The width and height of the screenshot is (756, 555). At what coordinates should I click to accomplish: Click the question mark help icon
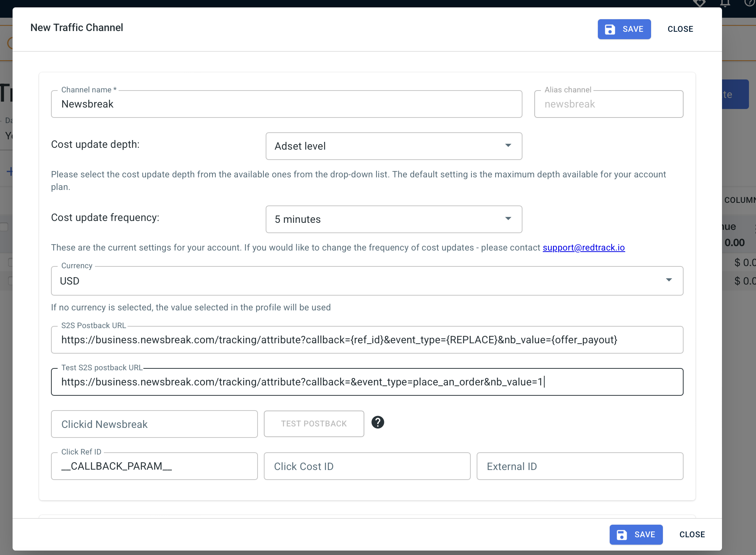coord(378,422)
